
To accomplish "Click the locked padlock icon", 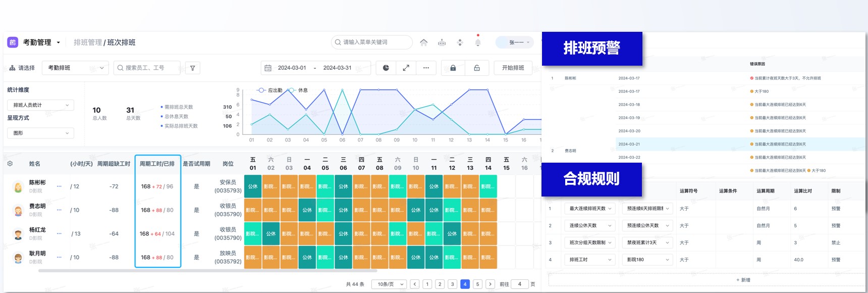I will coord(453,68).
